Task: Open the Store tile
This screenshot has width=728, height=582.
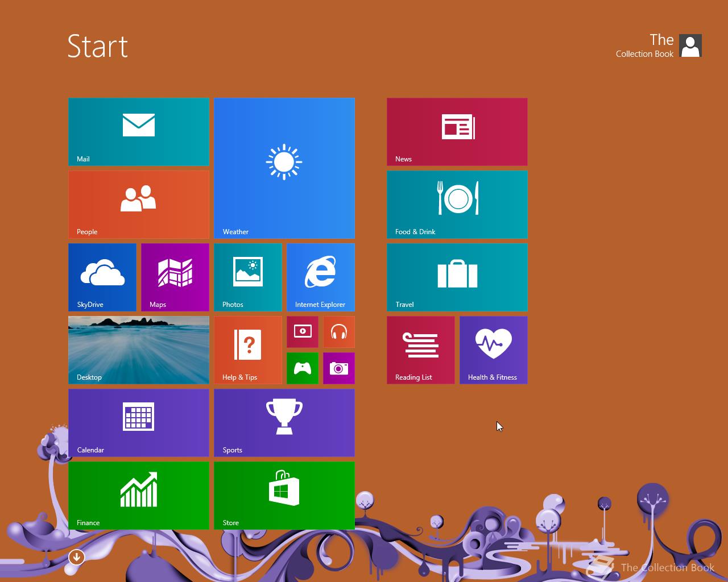Action: (284, 496)
